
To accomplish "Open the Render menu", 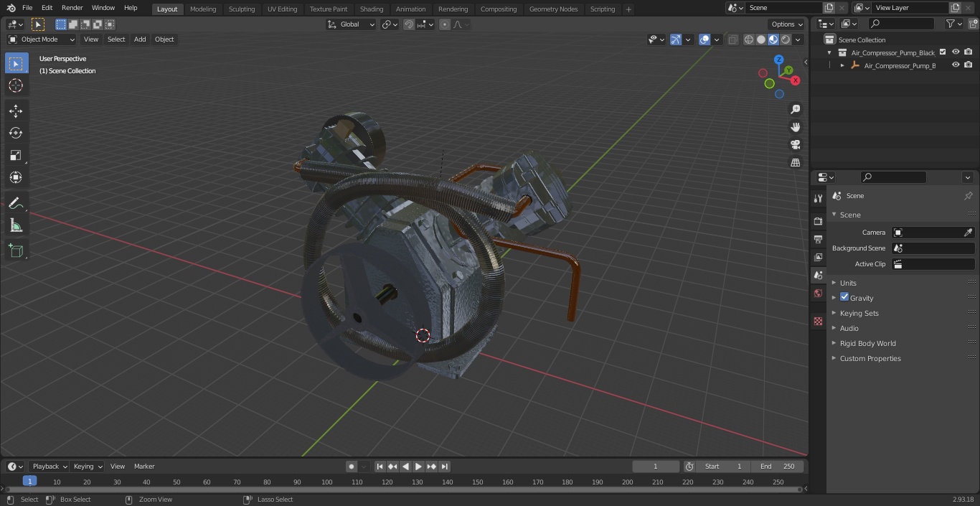I will point(72,8).
